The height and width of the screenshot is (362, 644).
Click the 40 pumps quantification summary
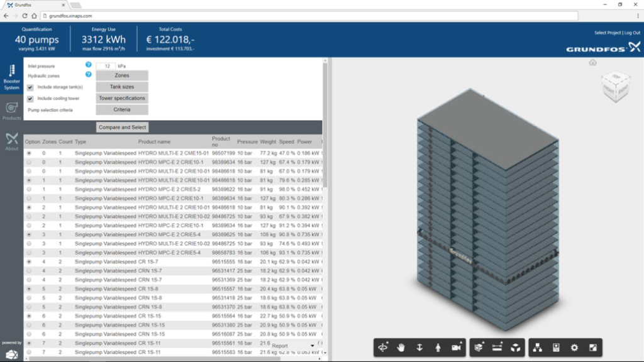click(x=36, y=40)
